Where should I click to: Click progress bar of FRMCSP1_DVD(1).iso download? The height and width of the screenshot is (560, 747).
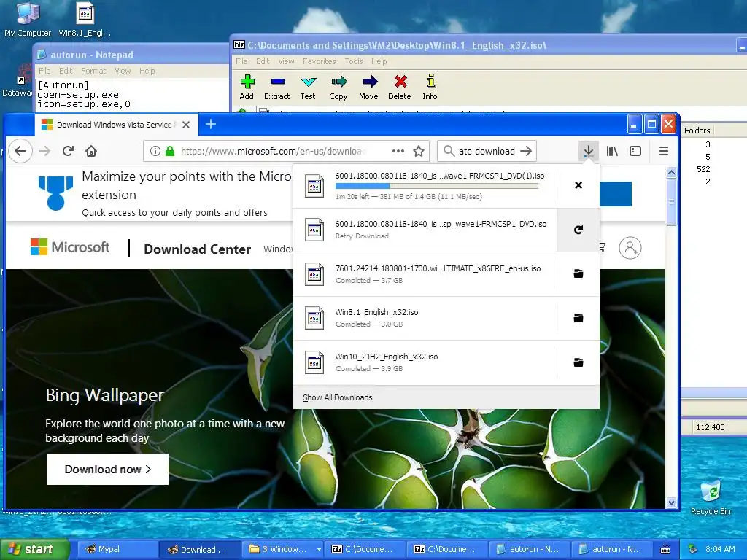pos(437,186)
